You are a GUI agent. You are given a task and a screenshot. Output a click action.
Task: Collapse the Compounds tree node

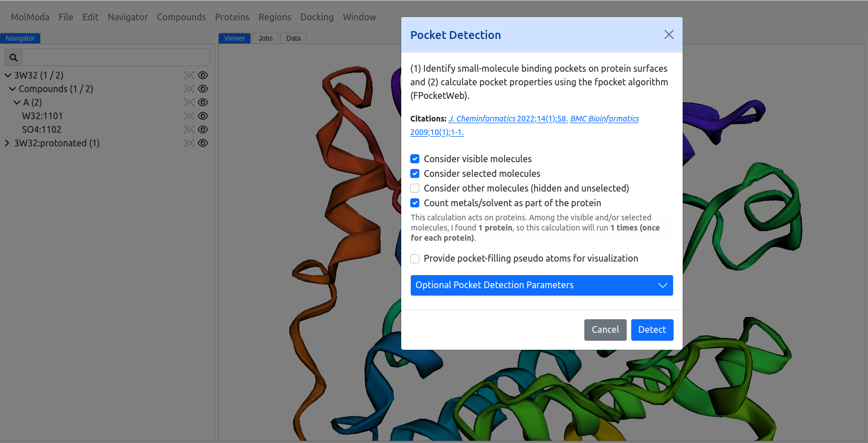click(x=12, y=89)
